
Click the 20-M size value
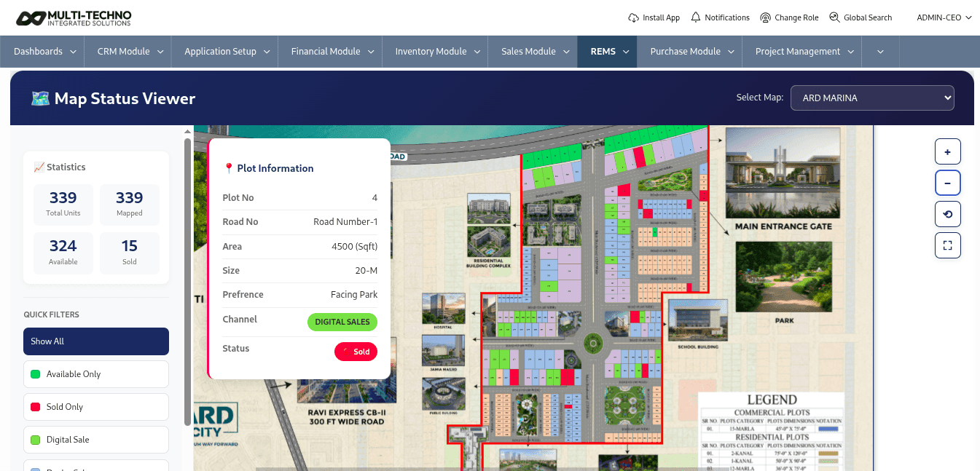(x=366, y=271)
